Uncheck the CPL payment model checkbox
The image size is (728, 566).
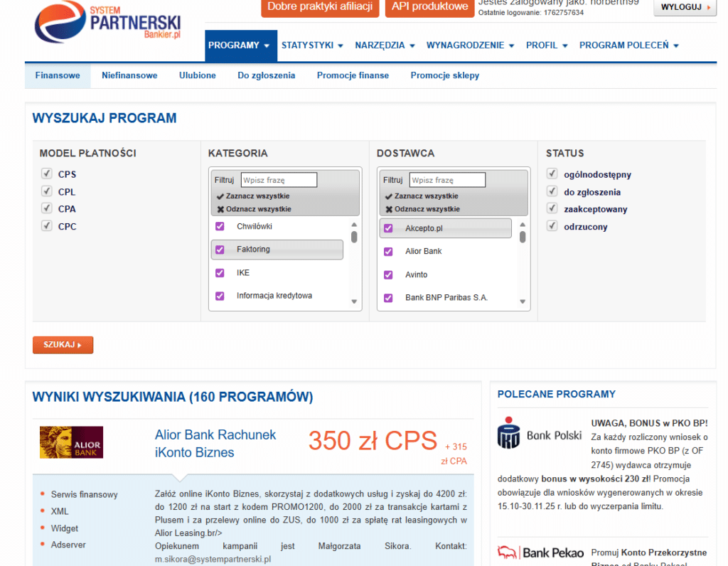click(x=47, y=191)
